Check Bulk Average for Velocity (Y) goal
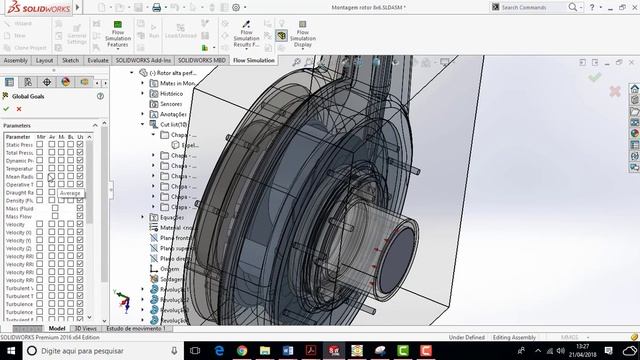 click(71, 240)
